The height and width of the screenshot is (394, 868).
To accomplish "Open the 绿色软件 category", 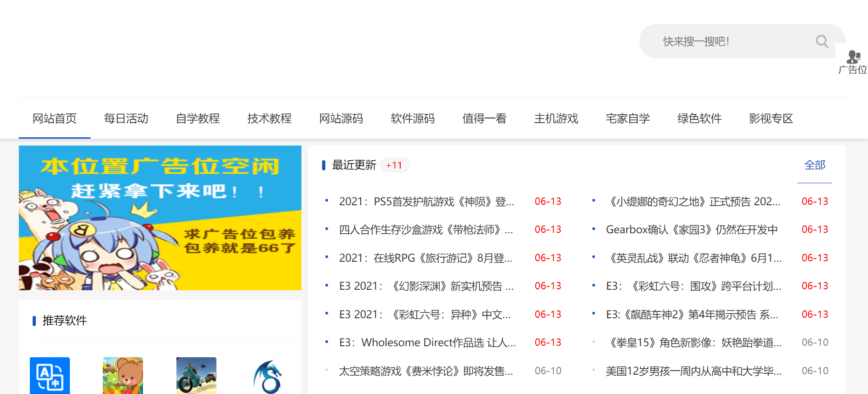I will click(699, 118).
